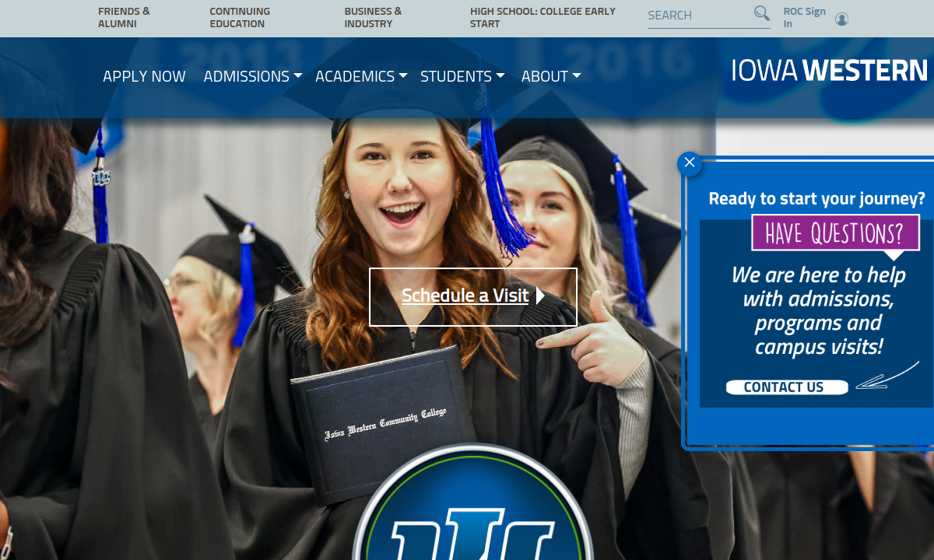Image resolution: width=934 pixels, height=560 pixels.
Task: Open Business & Industry section
Action: click(373, 18)
